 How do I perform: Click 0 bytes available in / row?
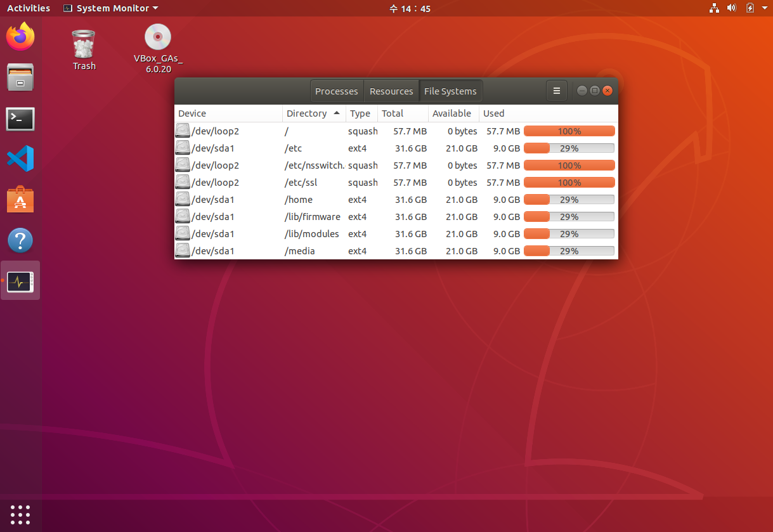(x=462, y=131)
